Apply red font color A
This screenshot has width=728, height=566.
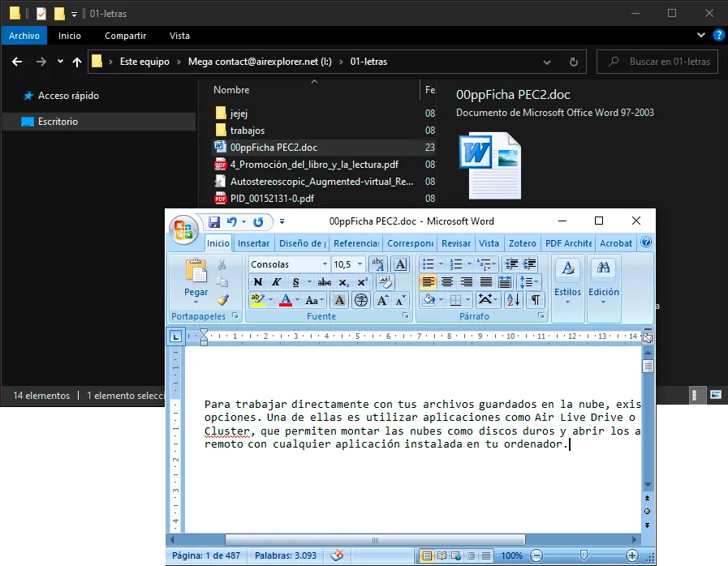[286, 300]
